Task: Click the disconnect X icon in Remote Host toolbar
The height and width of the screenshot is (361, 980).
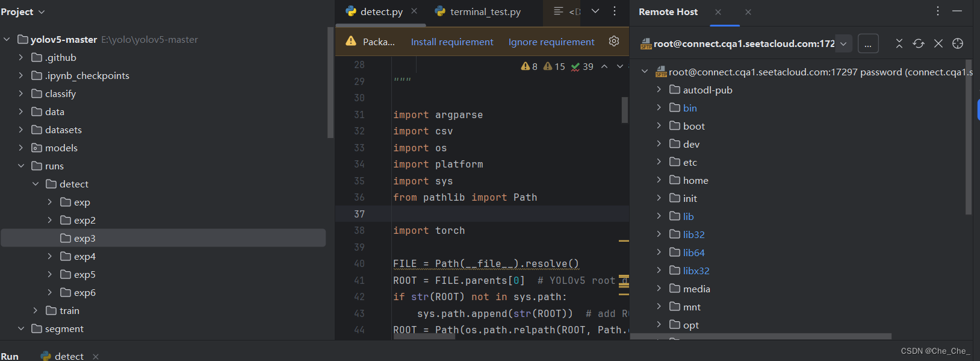Action: click(938, 43)
